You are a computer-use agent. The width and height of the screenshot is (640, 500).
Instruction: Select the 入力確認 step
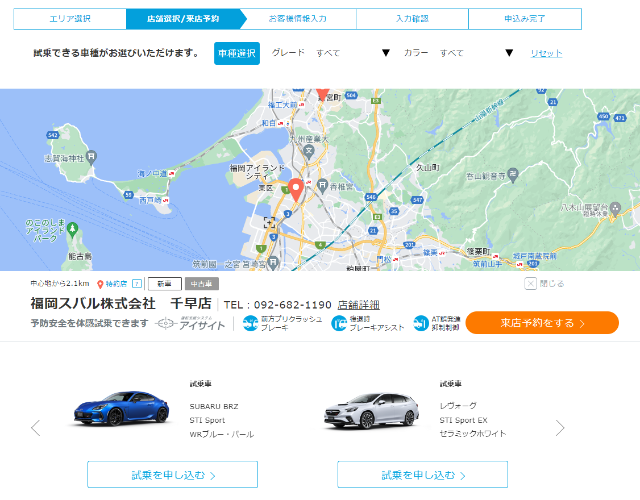(412, 19)
